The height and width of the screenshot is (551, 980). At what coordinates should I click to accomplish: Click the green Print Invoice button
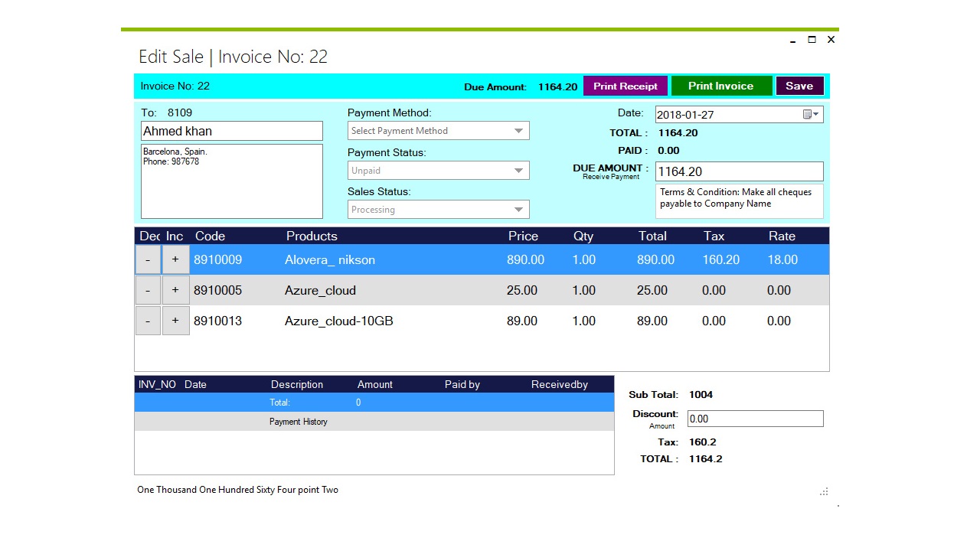click(x=720, y=86)
